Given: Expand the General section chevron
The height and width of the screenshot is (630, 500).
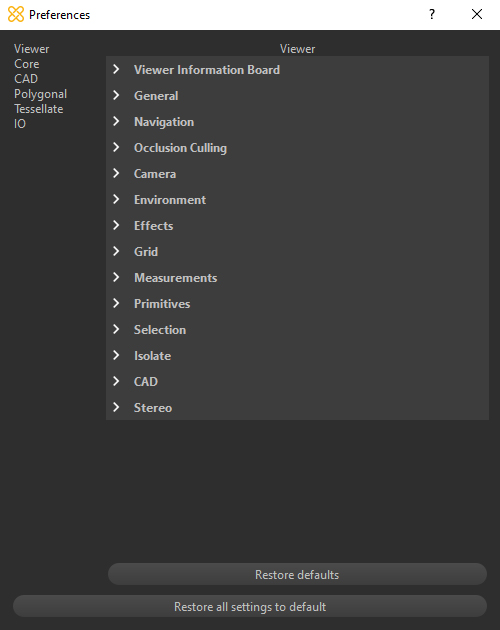Looking at the screenshot, I should click(x=116, y=96).
